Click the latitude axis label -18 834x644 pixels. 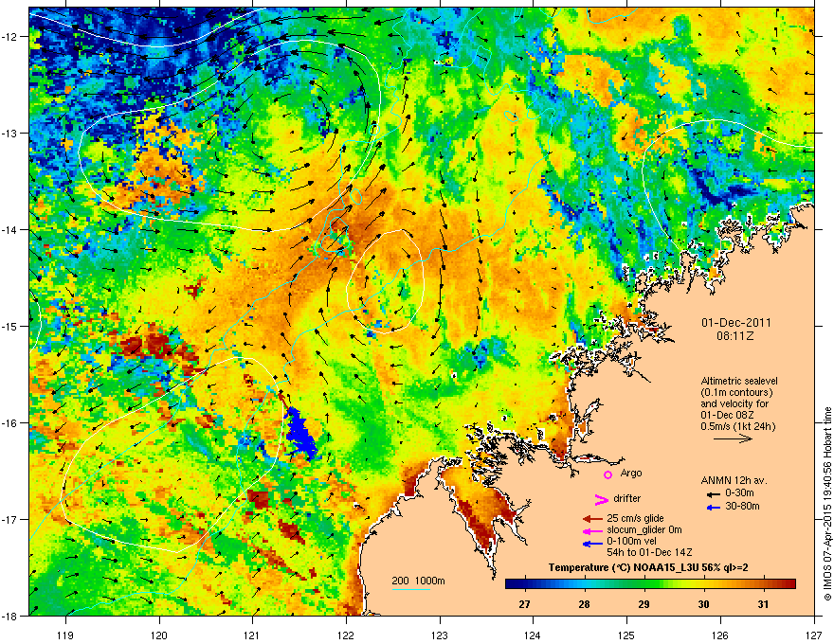(x=9, y=616)
